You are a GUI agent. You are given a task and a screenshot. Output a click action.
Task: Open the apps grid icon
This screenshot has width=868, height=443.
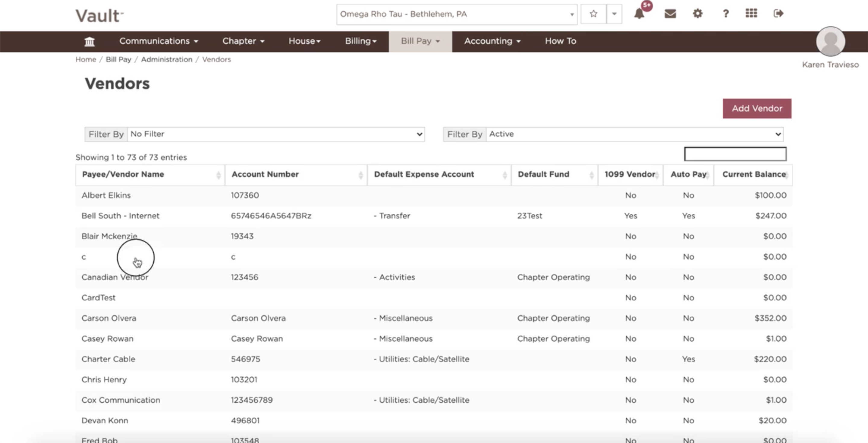point(751,14)
